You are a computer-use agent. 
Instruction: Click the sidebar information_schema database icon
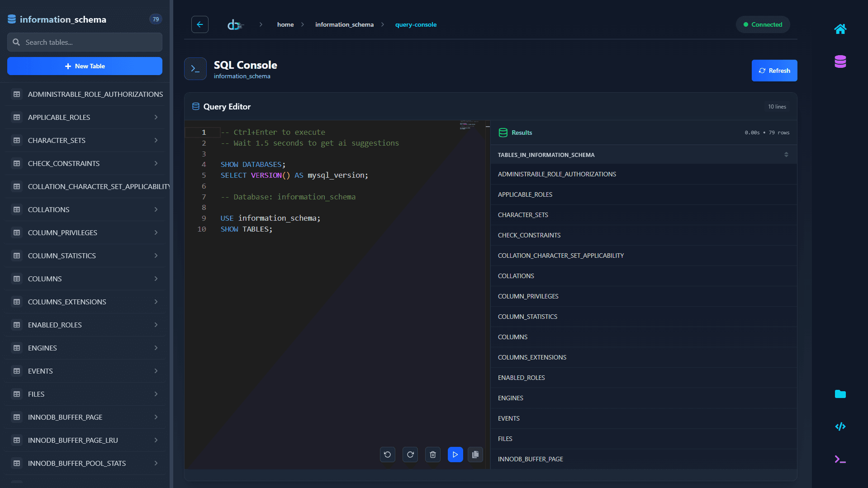(12, 19)
